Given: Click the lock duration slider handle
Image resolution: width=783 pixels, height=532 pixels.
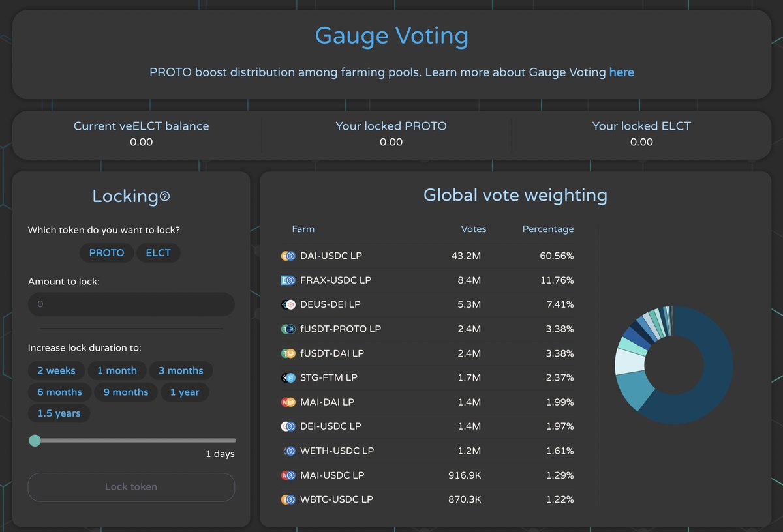Looking at the screenshot, I should (x=35, y=441).
